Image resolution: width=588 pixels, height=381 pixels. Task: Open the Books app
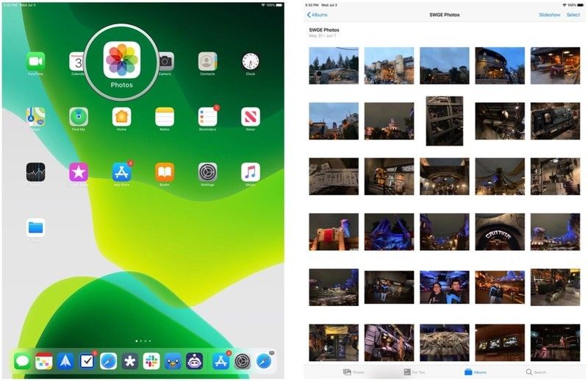pos(165,172)
